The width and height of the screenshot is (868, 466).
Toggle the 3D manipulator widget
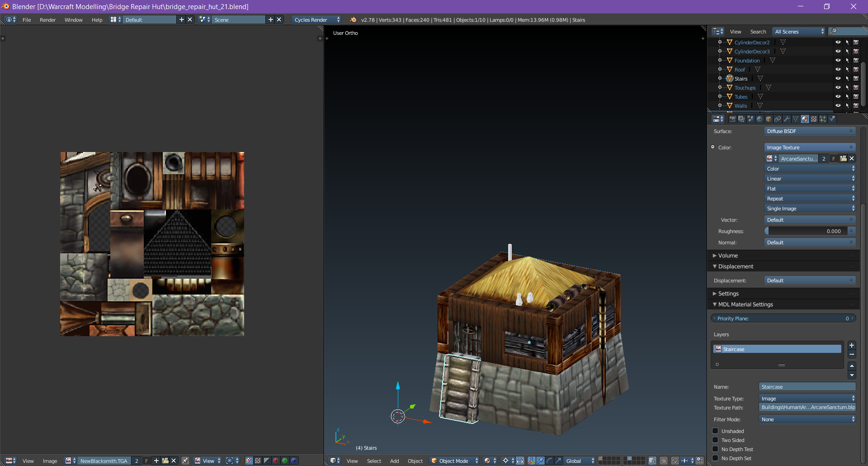point(532,461)
